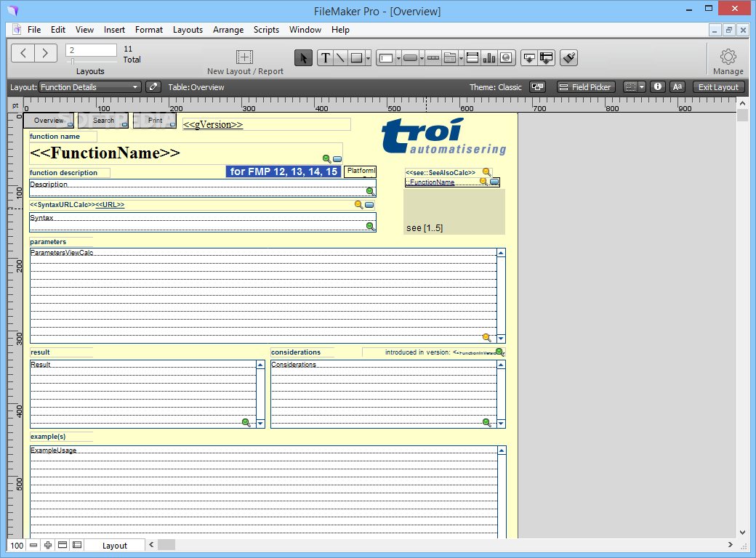Screen dimensions: 756x558
Task: Select the Print layout button
Action: tap(155, 121)
